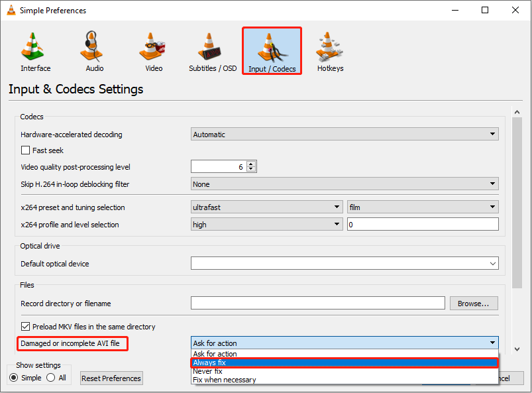The height and width of the screenshot is (393, 532).
Task: Open the Interface preferences cone icon
Action: pyautogui.click(x=32, y=46)
